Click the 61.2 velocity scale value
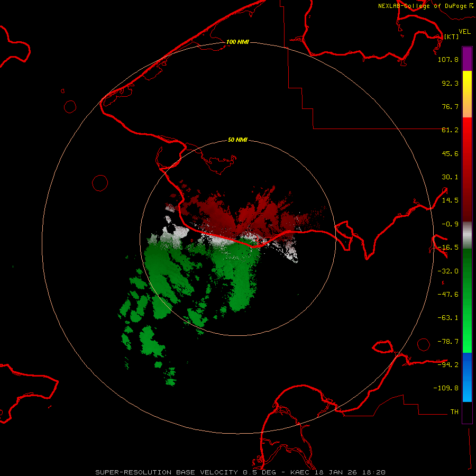The image size is (476, 476). pyautogui.click(x=450, y=130)
